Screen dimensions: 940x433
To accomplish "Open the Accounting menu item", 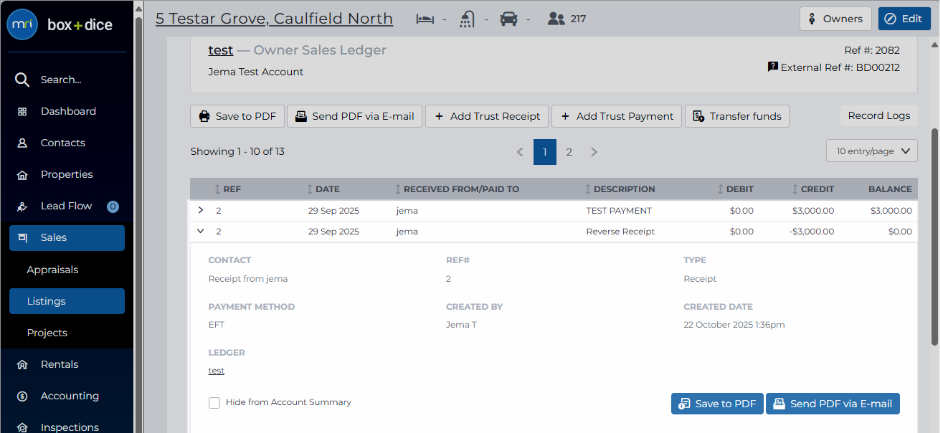I will click(70, 396).
